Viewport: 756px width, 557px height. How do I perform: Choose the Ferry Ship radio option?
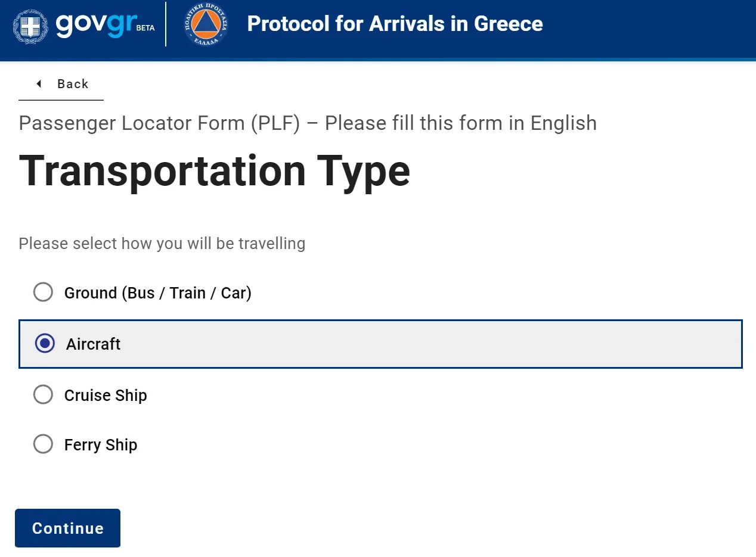[x=43, y=444]
